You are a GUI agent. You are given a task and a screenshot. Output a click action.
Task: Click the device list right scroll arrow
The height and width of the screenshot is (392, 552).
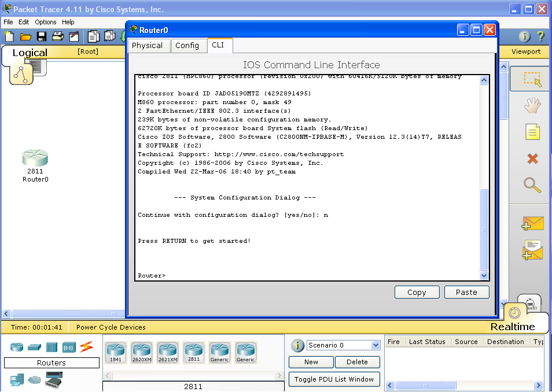tap(279, 375)
